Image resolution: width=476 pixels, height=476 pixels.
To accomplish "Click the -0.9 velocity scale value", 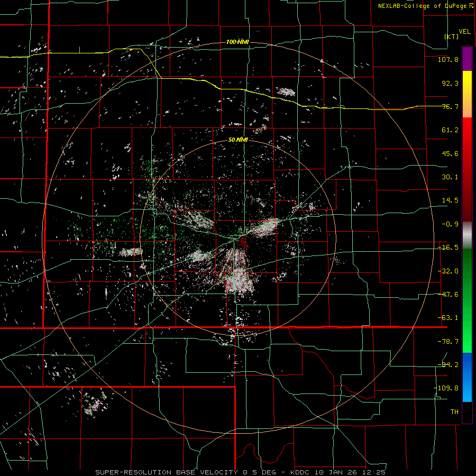I will click(x=450, y=224).
